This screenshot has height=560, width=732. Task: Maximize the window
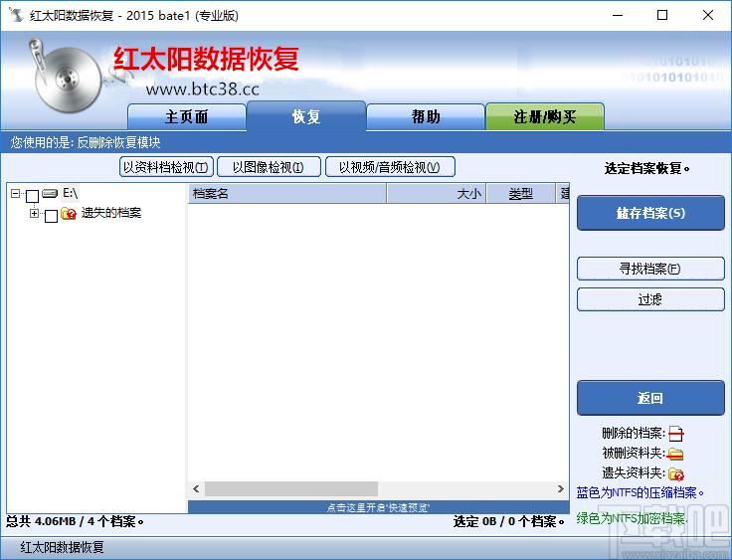pyautogui.click(x=662, y=15)
